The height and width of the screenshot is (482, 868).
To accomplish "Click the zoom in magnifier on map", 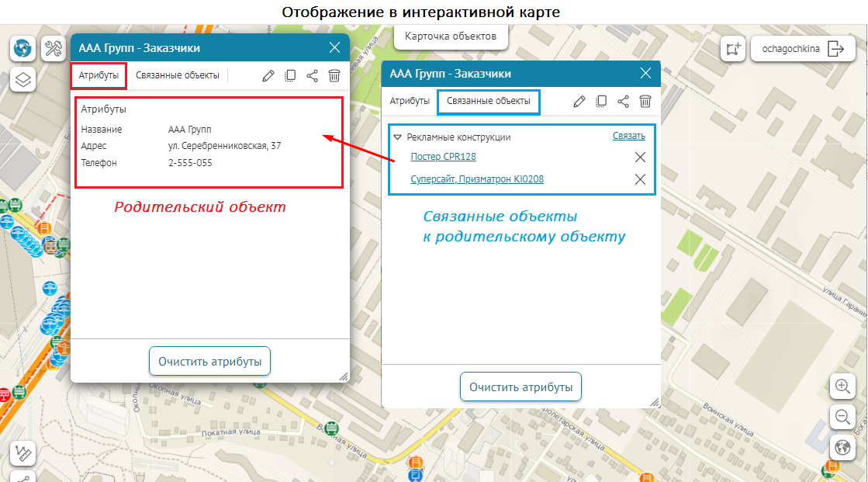I will point(842,386).
